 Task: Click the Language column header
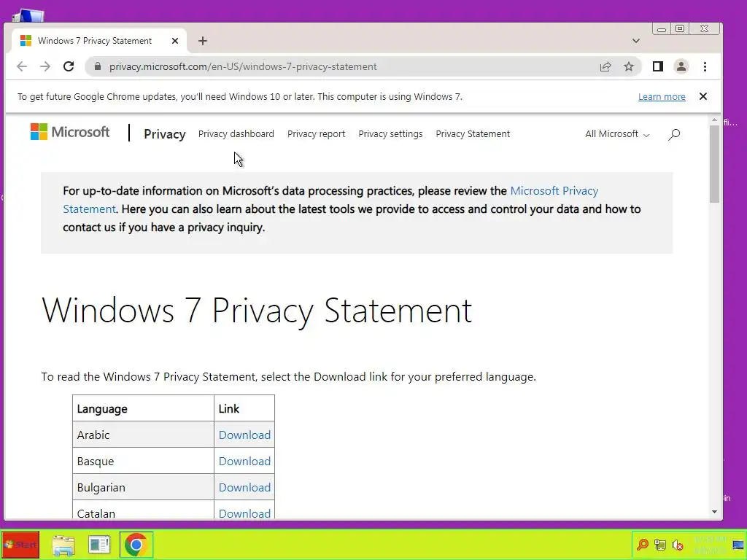pyautogui.click(x=143, y=408)
